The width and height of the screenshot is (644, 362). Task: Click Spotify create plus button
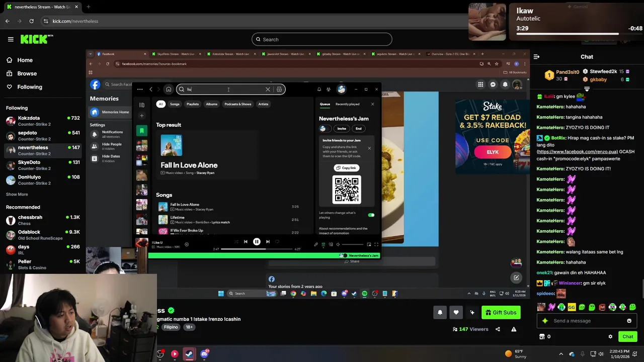point(142,116)
